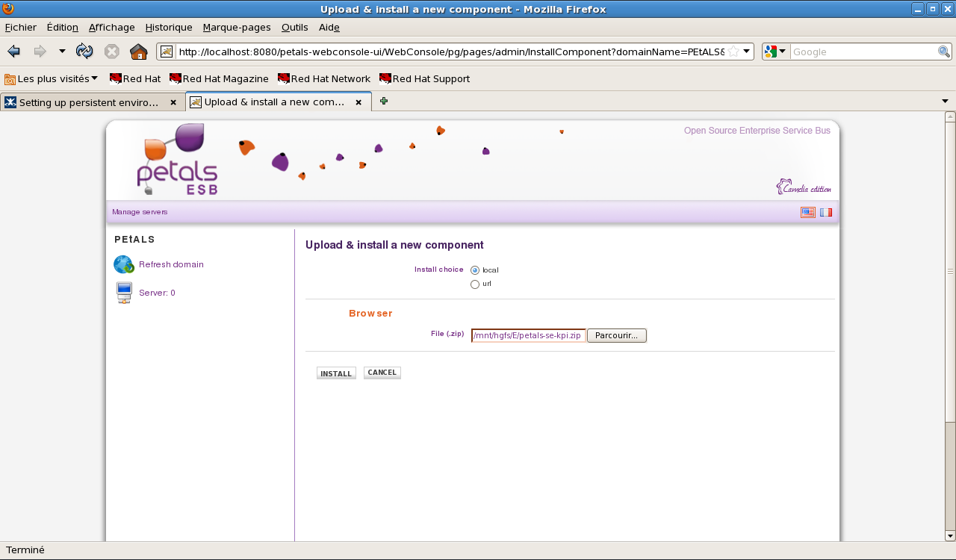Select the 'local' install choice
Screen dimensions: 956x560
pyautogui.click(x=475, y=270)
